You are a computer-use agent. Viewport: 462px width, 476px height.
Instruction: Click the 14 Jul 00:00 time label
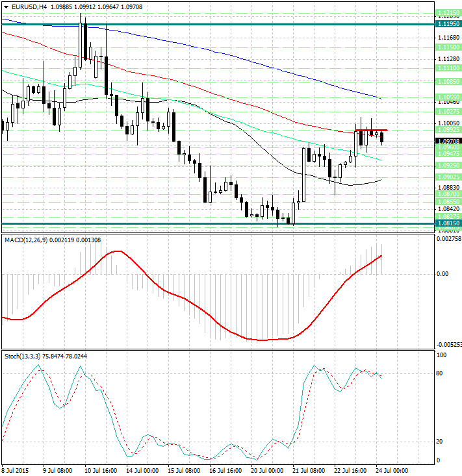point(142,471)
